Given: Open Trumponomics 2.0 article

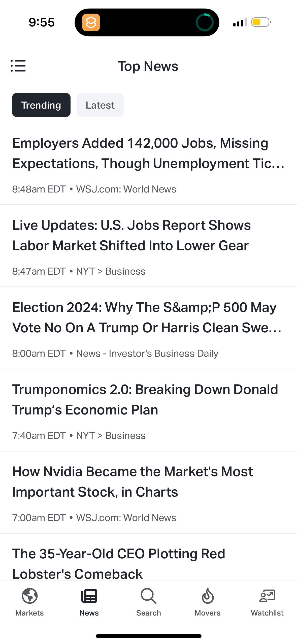Looking at the screenshot, I should click(x=145, y=400).
